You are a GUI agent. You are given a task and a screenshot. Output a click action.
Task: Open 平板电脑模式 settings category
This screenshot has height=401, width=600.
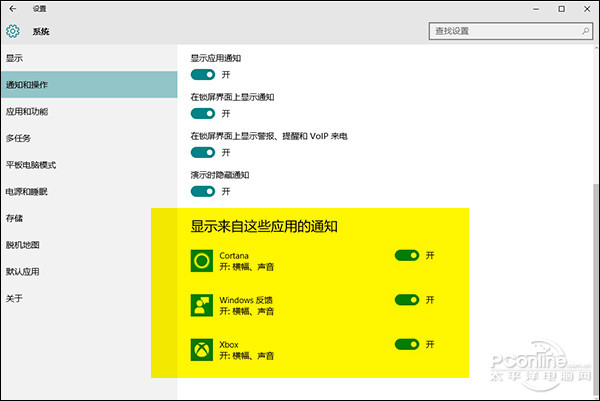click(89, 165)
